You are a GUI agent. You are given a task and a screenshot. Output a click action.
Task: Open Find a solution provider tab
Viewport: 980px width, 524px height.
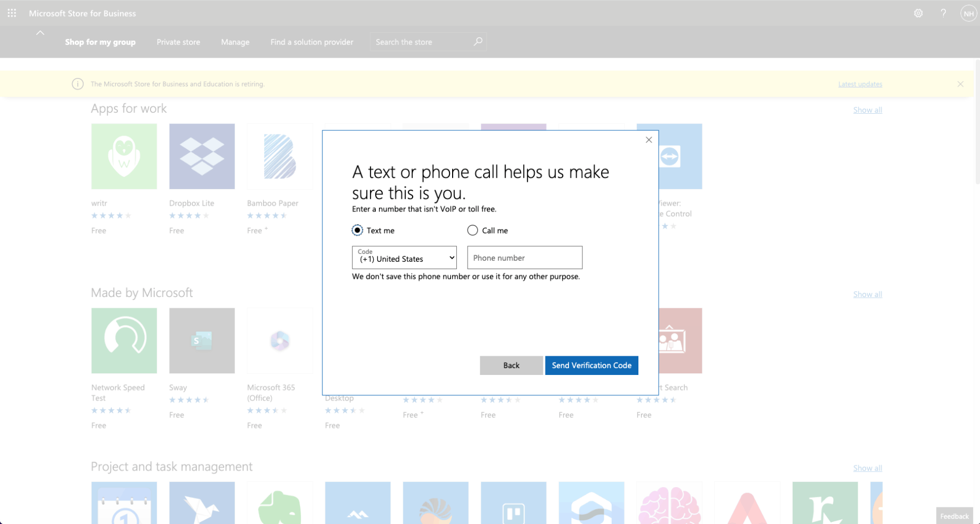point(312,42)
